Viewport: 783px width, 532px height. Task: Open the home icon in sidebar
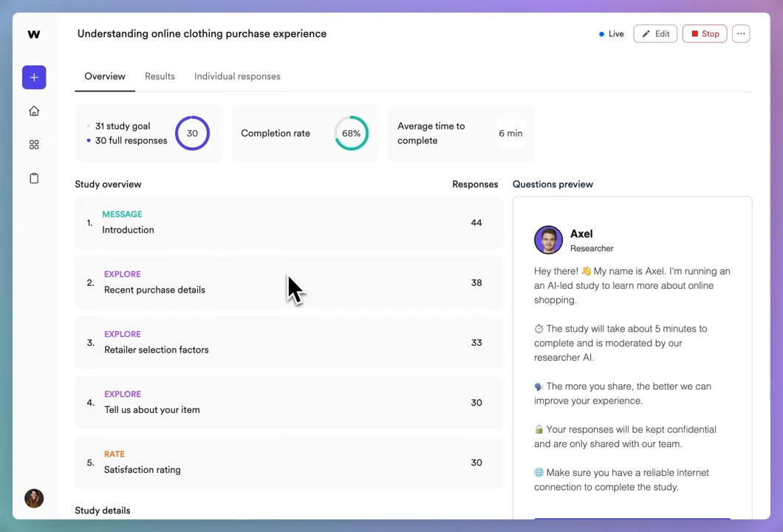click(34, 111)
